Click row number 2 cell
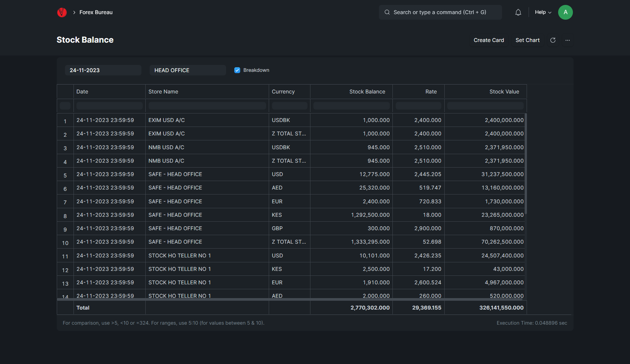This screenshot has height=364, width=630. click(x=65, y=134)
